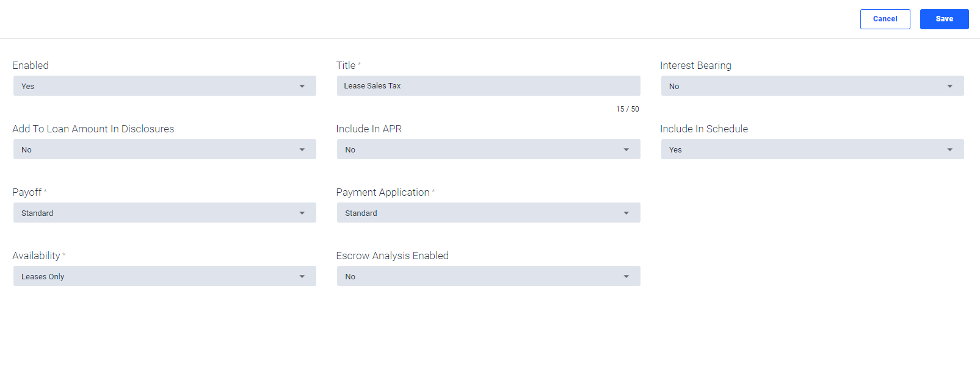
Task: Open the Include In APR dropdown
Action: click(488, 149)
